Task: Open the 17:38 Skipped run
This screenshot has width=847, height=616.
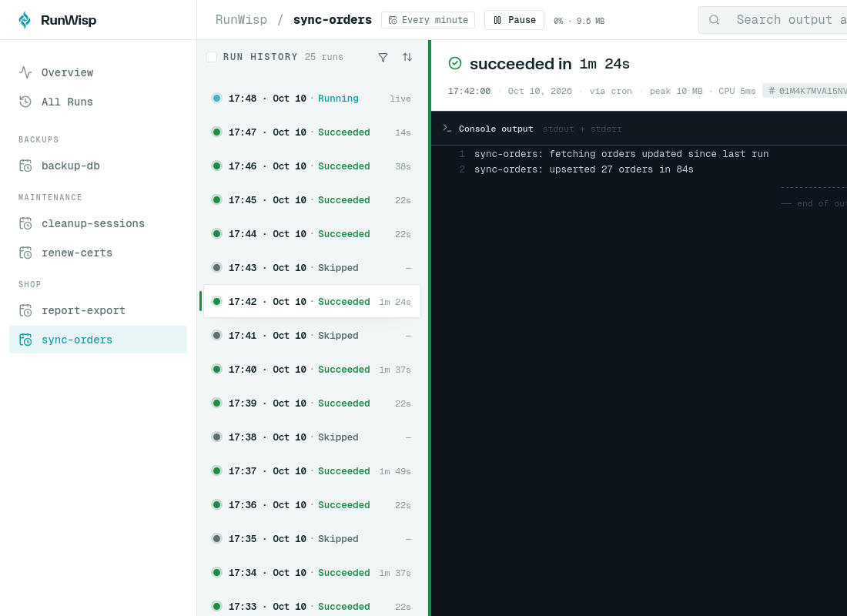Action: pos(312,437)
